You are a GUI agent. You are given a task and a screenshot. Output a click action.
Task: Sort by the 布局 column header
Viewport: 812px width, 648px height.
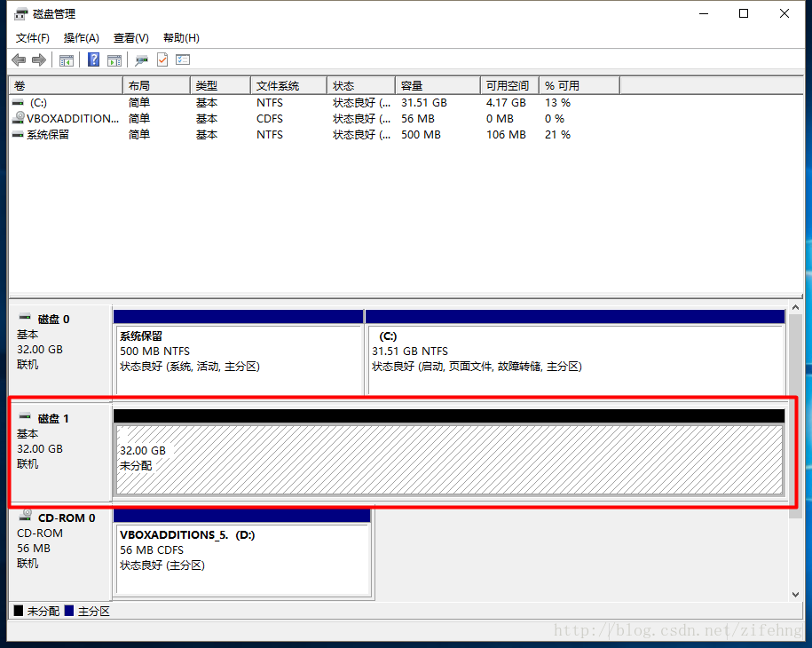[x=156, y=85]
